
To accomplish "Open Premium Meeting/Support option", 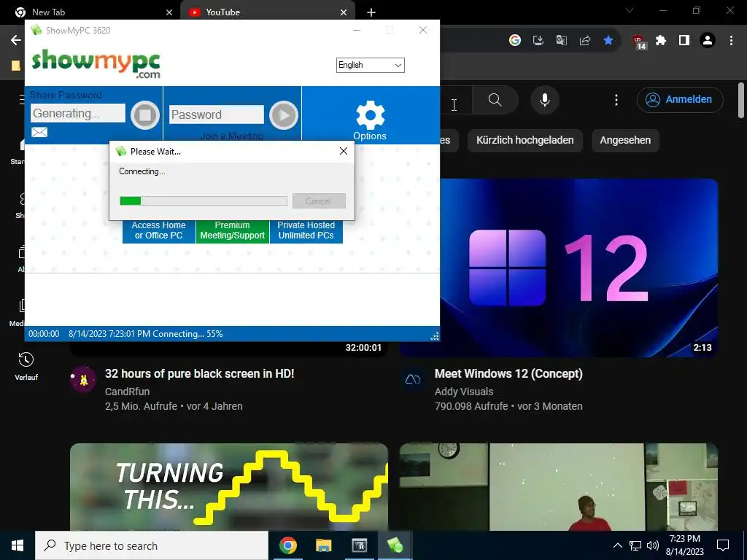I will click(233, 230).
